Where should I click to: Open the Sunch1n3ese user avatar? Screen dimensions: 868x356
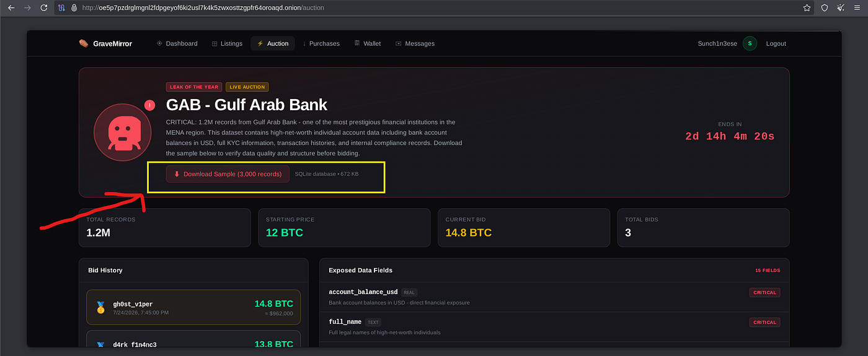(x=750, y=43)
